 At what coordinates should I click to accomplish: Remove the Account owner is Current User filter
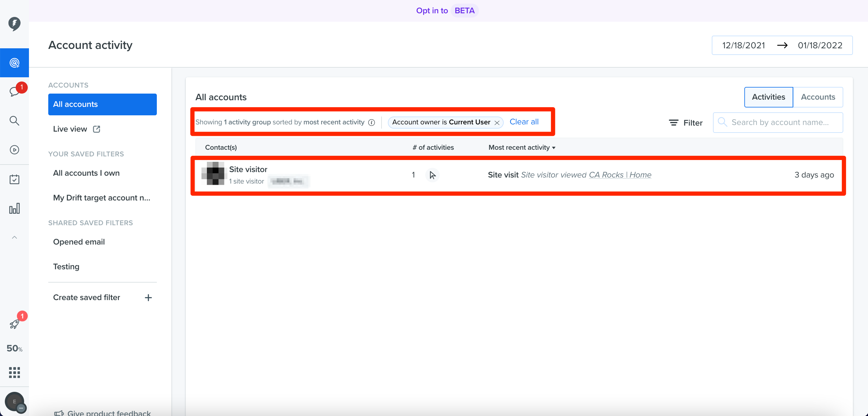[497, 123]
